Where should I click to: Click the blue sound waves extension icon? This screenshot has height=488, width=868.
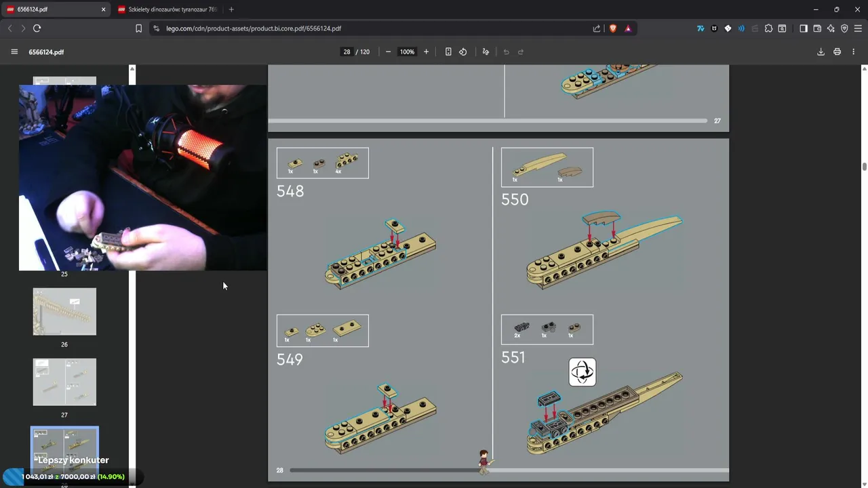click(741, 28)
